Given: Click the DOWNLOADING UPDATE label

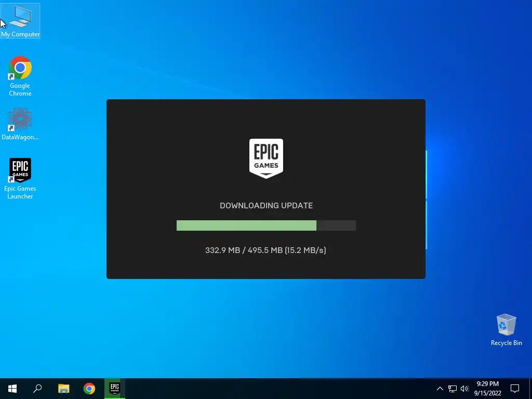Looking at the screenshot, I should (x=266, y=206).
